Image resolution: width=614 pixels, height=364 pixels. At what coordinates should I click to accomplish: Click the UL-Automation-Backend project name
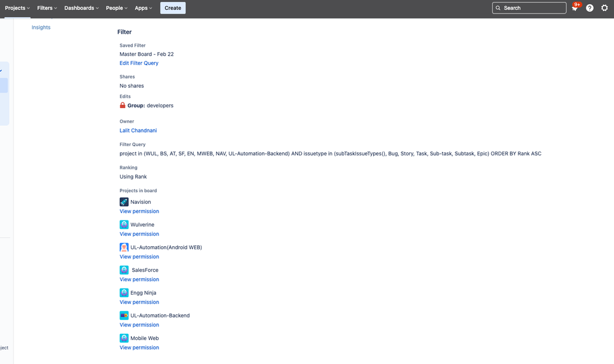pyautogui.click(x=160, y=315)
